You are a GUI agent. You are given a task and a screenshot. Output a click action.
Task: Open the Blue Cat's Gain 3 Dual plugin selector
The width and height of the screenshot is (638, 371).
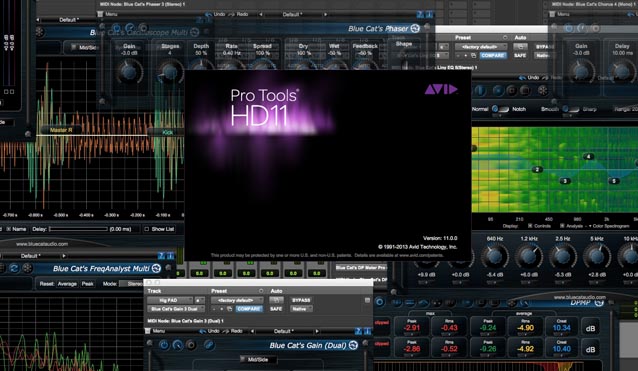coord(176,309)
